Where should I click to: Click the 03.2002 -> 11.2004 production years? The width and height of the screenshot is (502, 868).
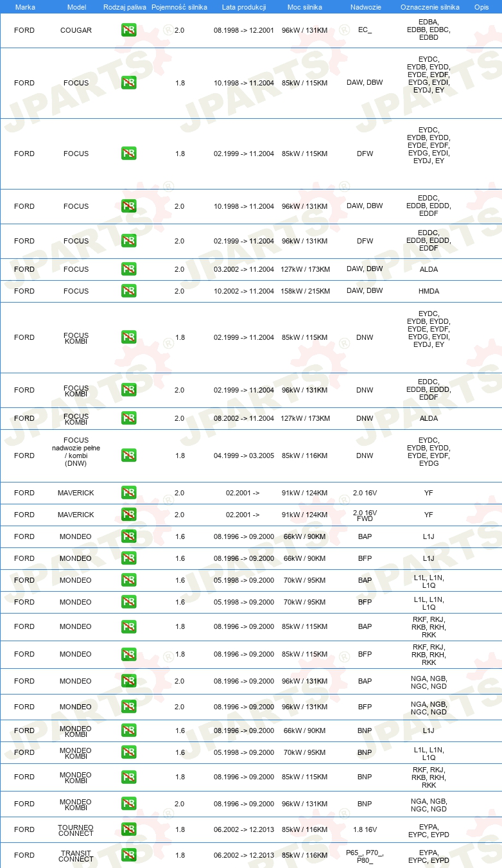click(x=244, y=269)
